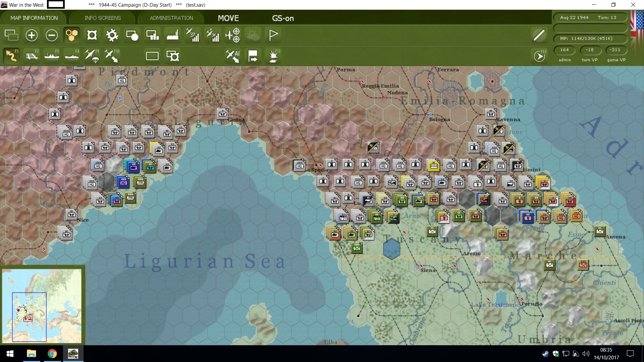Image resolution: width=644 pixels, height=362 pixels.
Task: Select the unit counter at Ancona
Action: point(600,231)
